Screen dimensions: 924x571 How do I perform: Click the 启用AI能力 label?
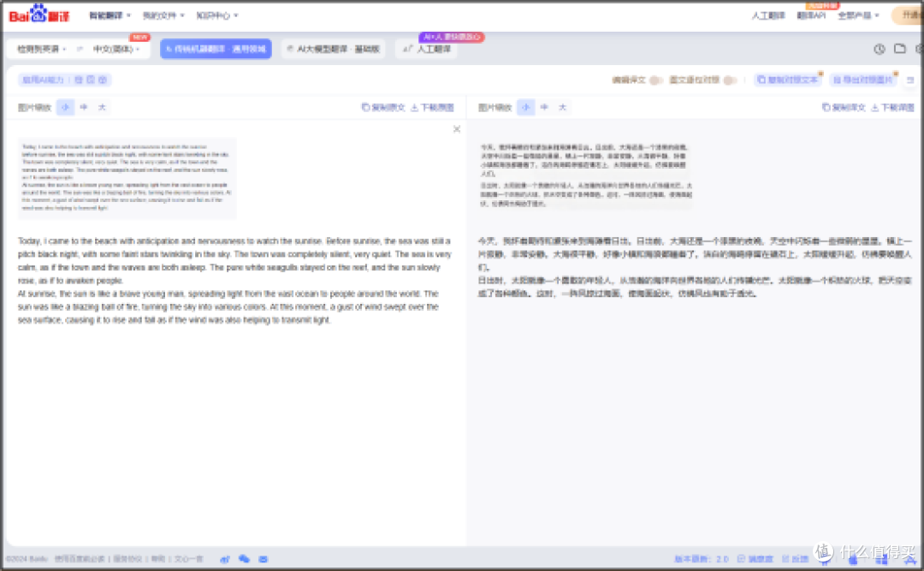43,80
